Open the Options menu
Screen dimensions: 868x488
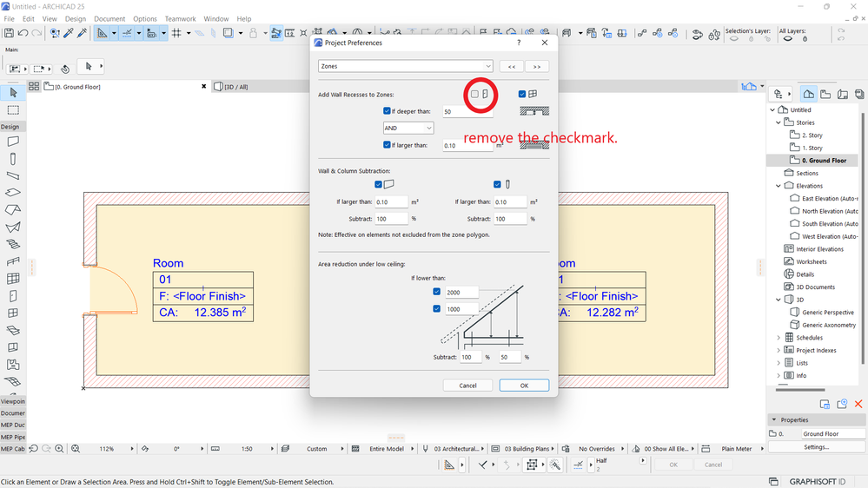[145, 19]
